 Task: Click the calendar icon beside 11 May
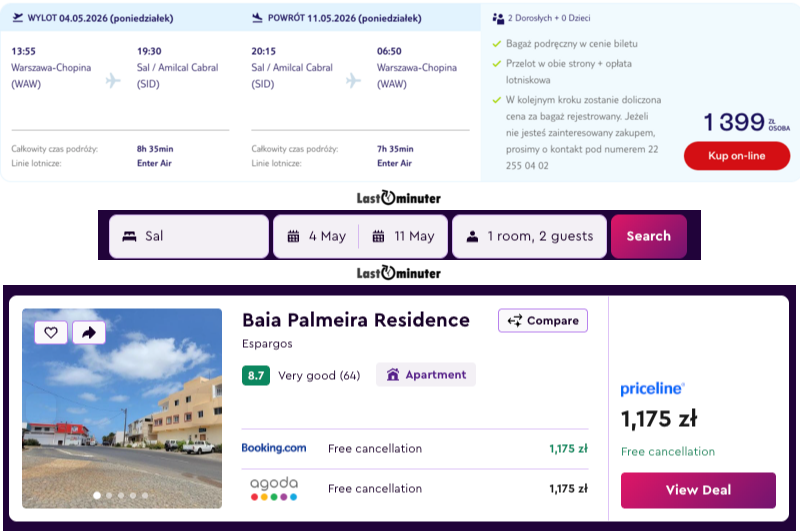[379, 237]
